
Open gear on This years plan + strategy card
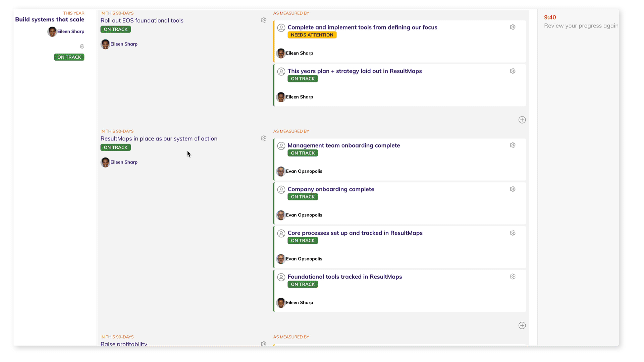(x=513, y=71)
